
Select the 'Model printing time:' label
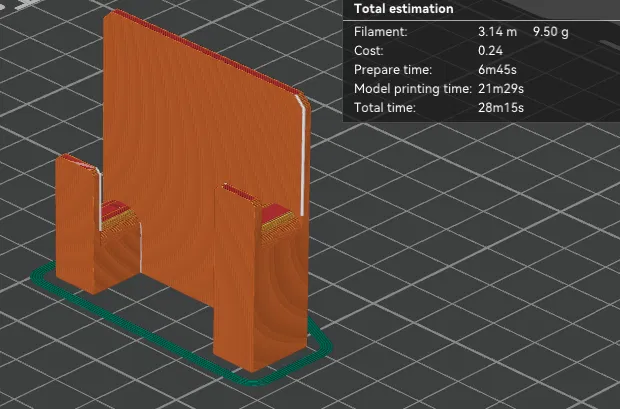tap(413, 89)
